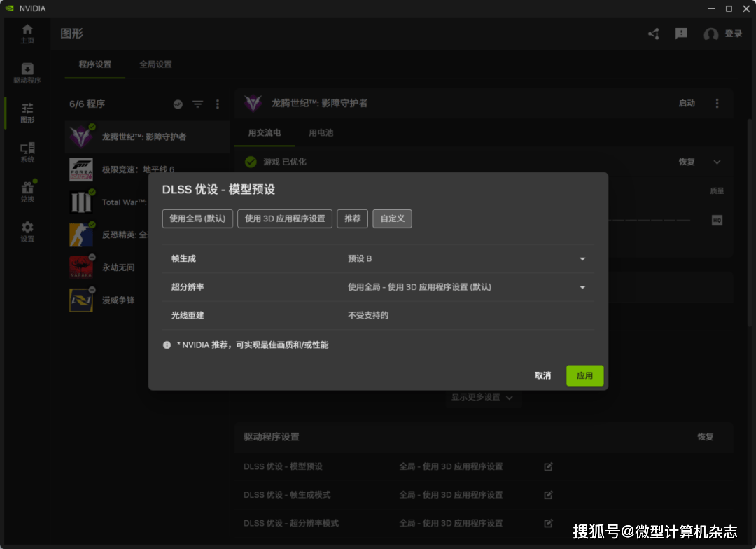Screen dimensions: 756x549
Task: Click the optimization quality slider track
Action: click(650, 221)
